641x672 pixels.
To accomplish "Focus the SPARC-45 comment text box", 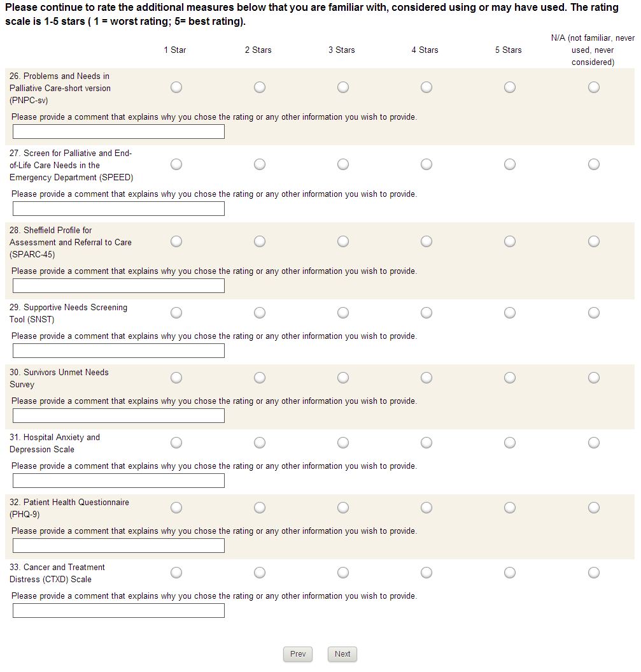I will (118, 286).
